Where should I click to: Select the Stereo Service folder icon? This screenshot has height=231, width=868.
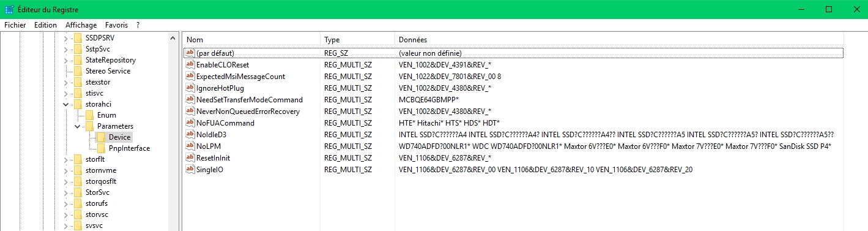78,71
